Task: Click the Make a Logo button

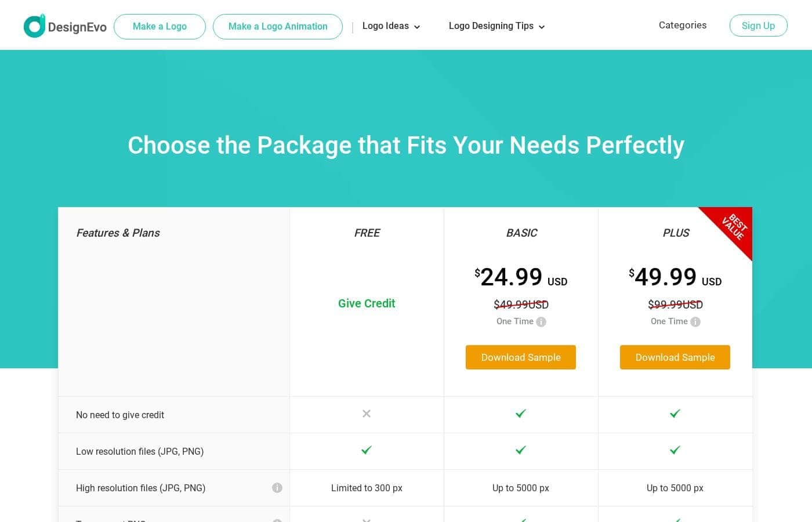Action: point(159,27)
